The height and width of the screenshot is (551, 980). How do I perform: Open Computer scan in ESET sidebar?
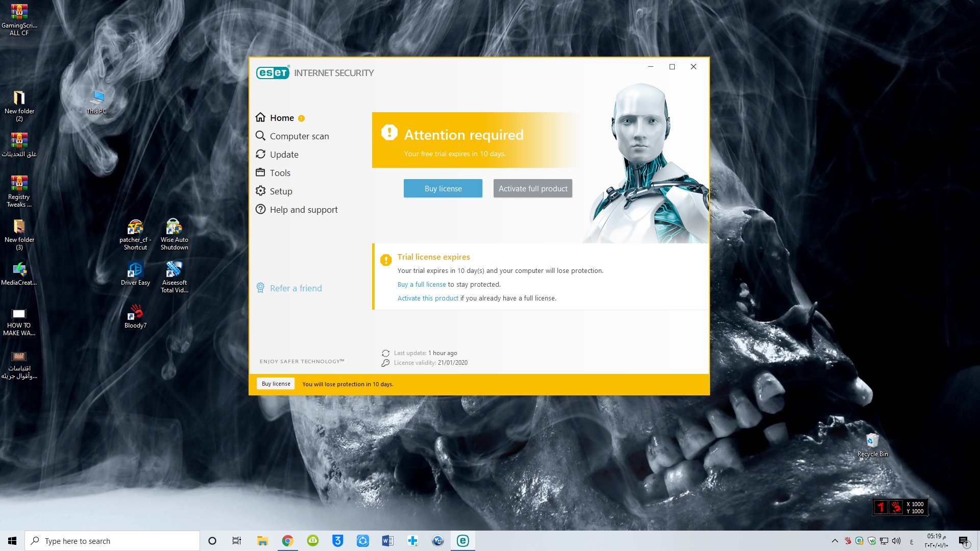tap(292, 136)
